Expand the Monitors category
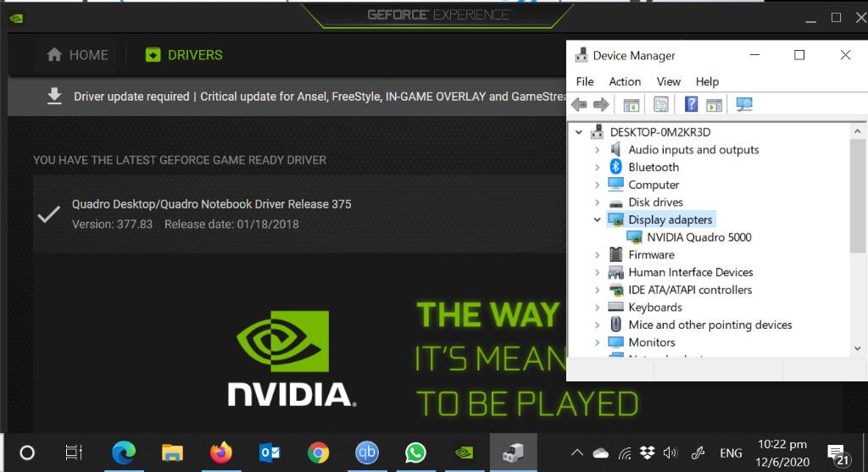Screen dimensions: 868x472 tap(597, 342)
